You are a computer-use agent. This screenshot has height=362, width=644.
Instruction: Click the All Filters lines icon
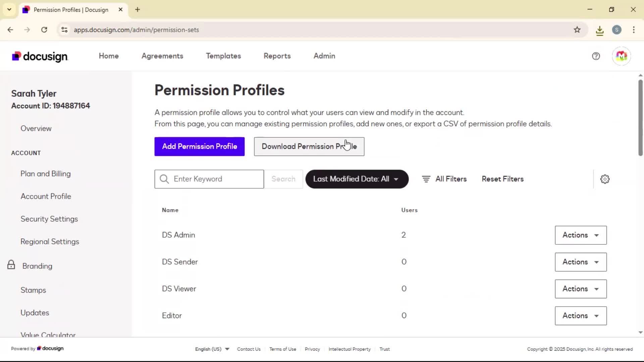tap(426, 179)
